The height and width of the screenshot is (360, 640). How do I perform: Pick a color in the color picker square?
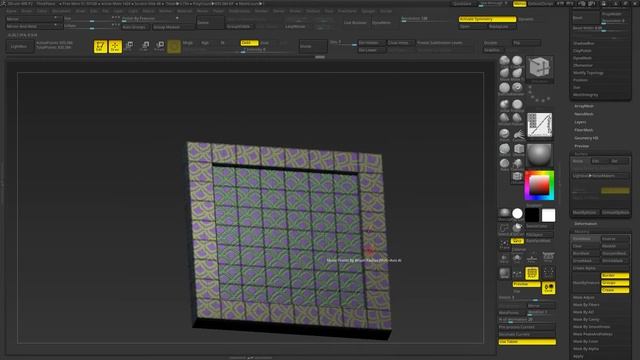(x=539, y=185)
